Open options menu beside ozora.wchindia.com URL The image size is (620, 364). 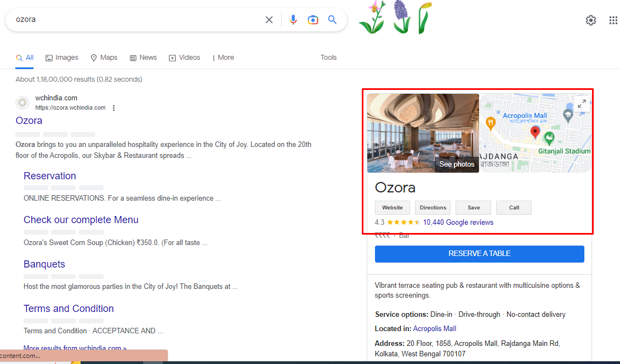[113, 108]
